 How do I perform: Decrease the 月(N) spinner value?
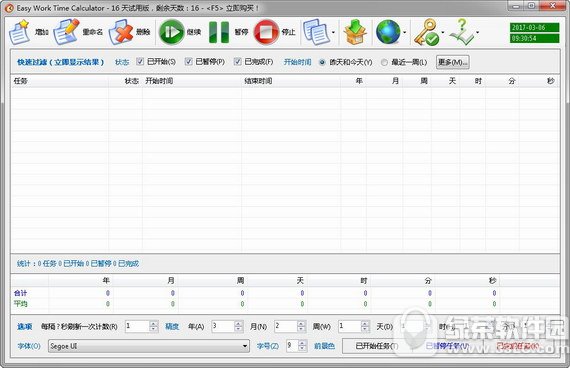pyautogui.click(x=302, y=329)
